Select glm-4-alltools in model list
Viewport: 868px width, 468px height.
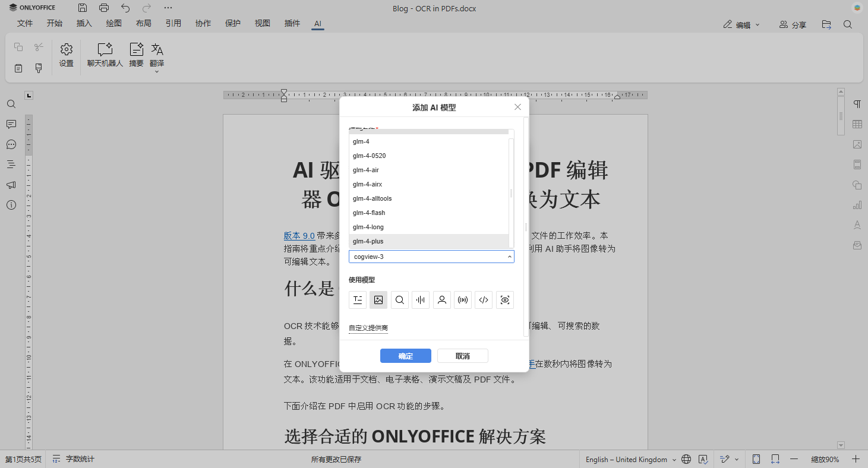click(x=429, y=198)
